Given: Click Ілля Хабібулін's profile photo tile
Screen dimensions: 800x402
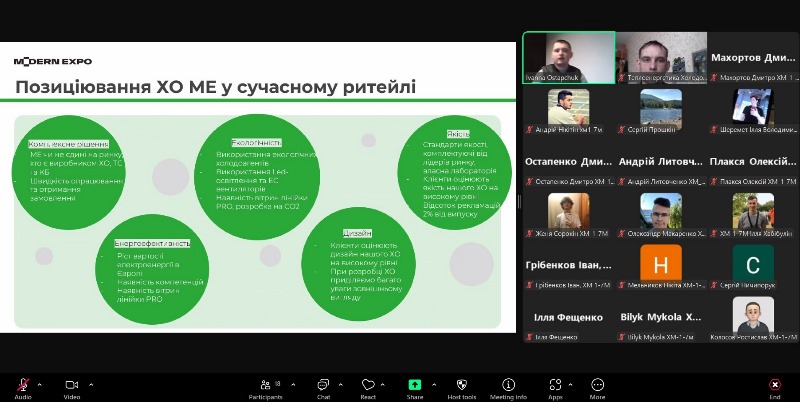Looking at the screenshot, I should (753, 211).
